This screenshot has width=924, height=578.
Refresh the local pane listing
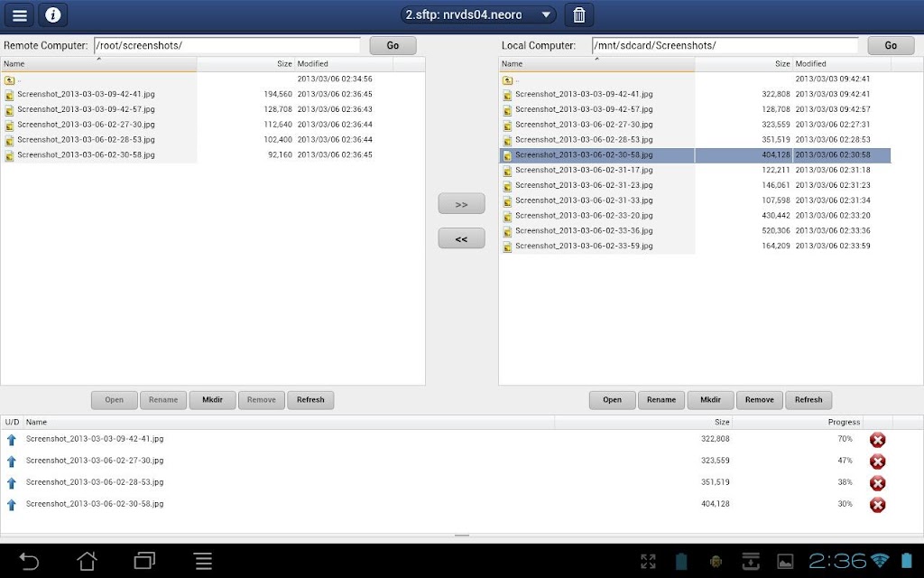[x=808, y=400]
